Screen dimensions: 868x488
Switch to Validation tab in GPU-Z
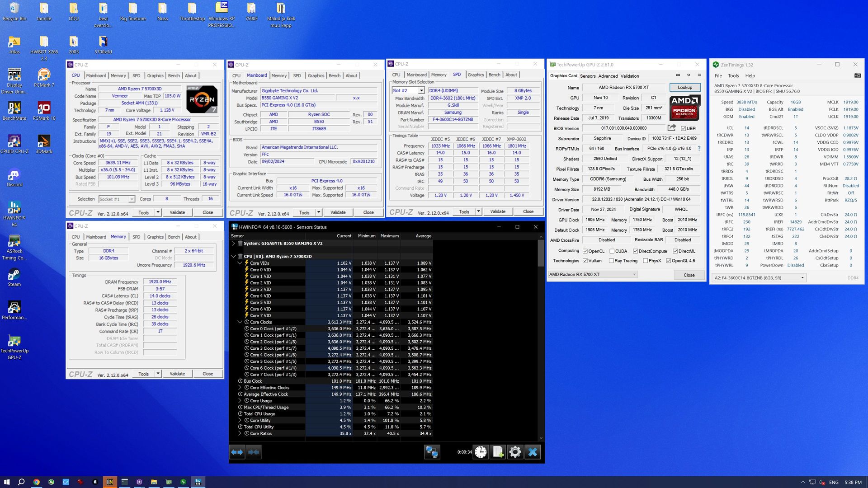(629, 76)
